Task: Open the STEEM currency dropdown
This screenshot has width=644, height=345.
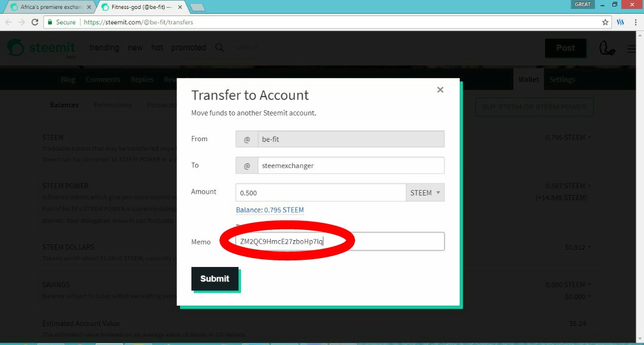Action: click(425, 192)
